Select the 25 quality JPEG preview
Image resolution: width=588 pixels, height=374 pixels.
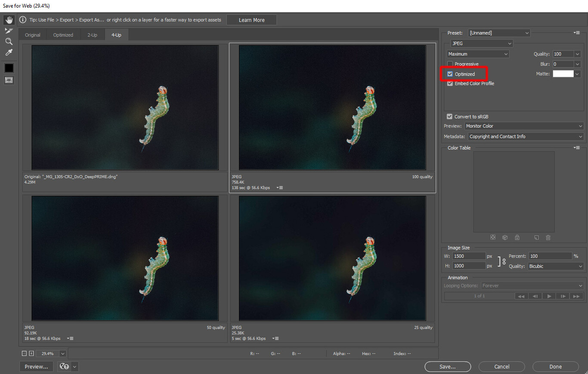click(x=332, y=258)
